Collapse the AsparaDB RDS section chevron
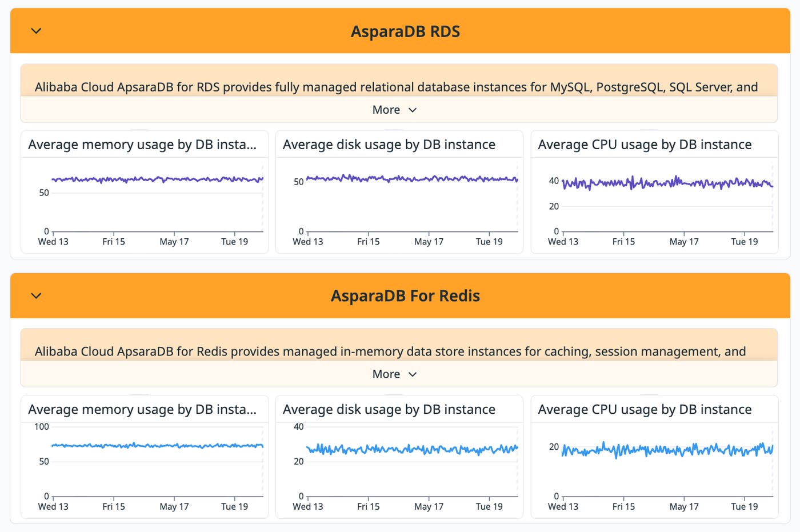The height and width of the screenshot is (532, 800). tap(36, 31)
